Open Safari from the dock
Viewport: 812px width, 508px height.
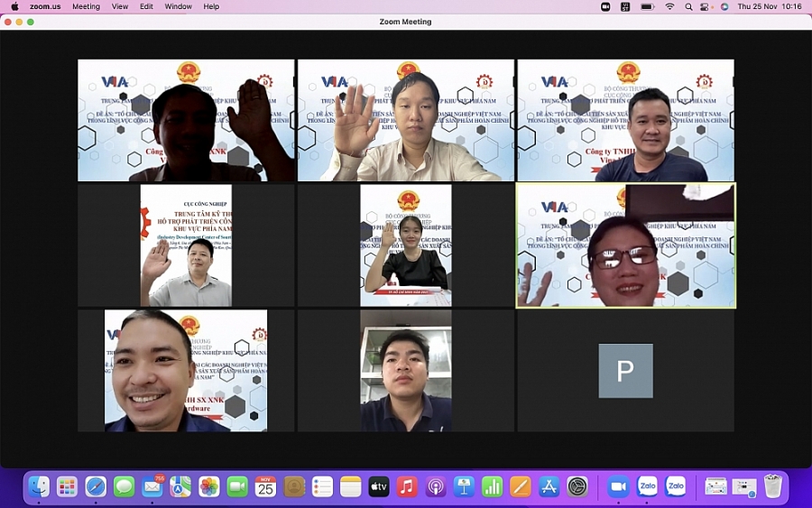96,487
